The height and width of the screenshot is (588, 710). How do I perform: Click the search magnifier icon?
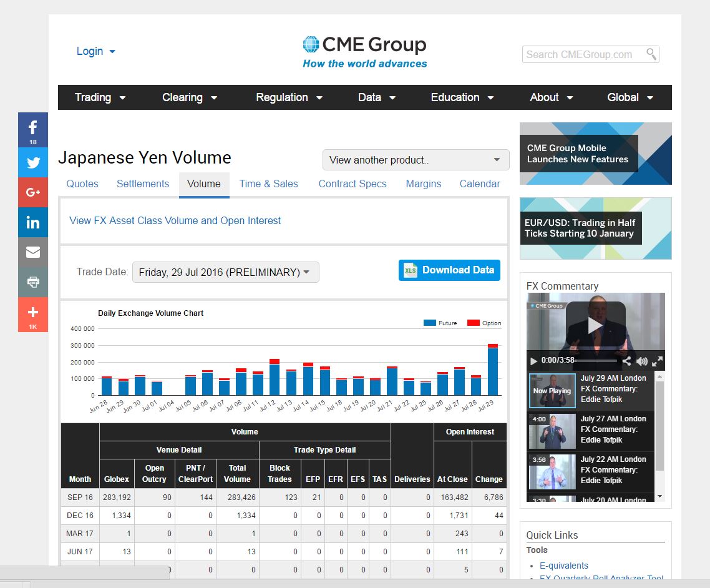coord(651,54)
